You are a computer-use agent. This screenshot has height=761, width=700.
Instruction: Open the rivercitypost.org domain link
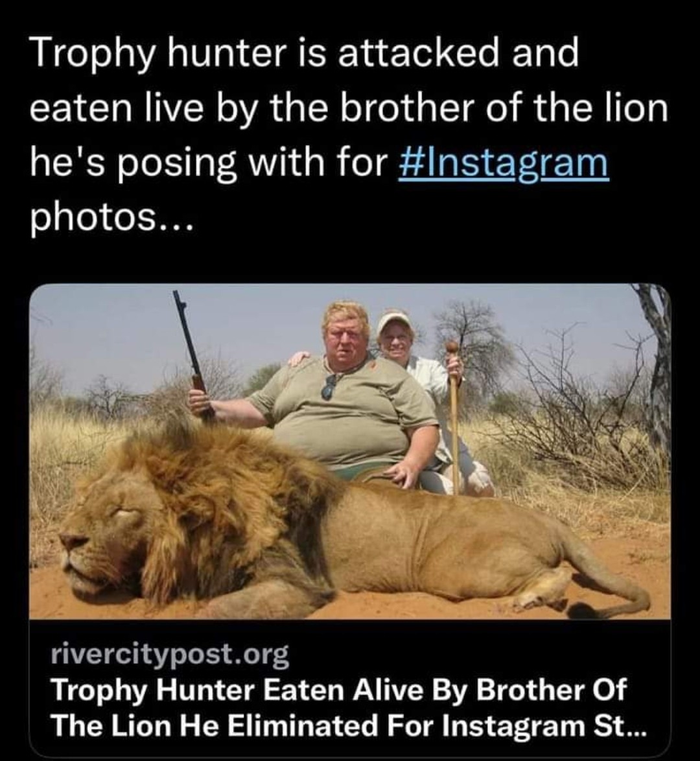(x=170, y=655)
